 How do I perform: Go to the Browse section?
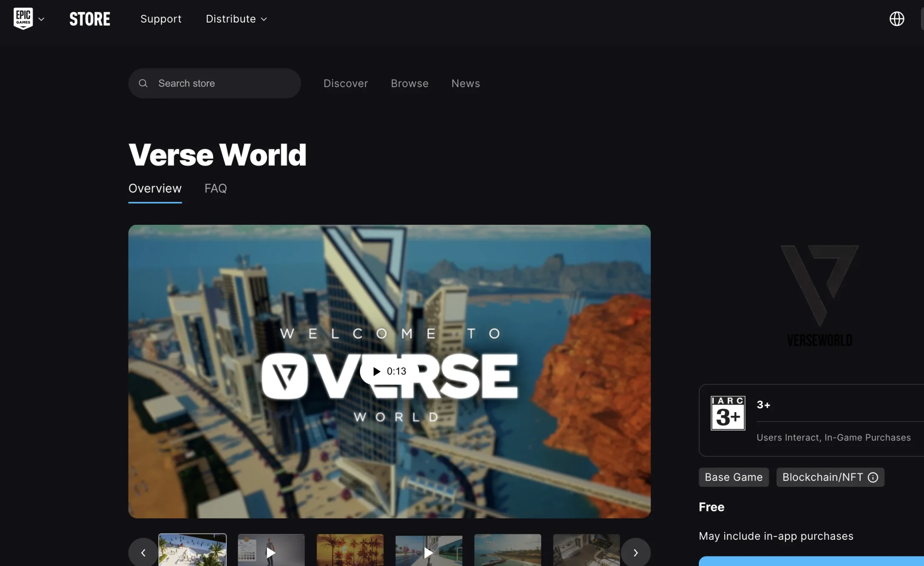pos(409,83)
